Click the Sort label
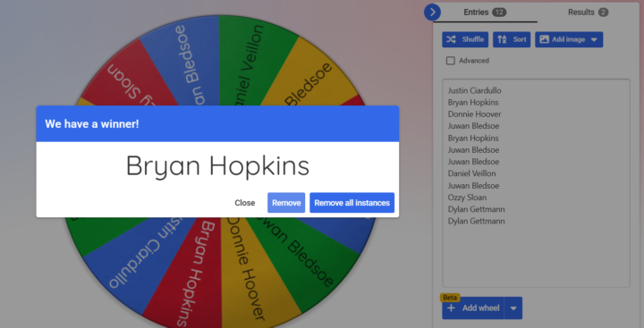The height and width of the screenshot is (328, 644). [x=520, y=40]
